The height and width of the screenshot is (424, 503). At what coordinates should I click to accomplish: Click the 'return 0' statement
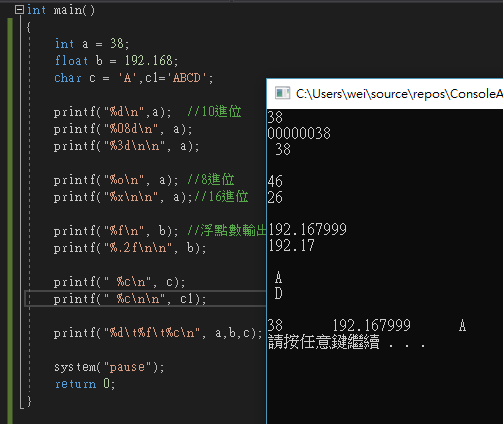point(85,384)
